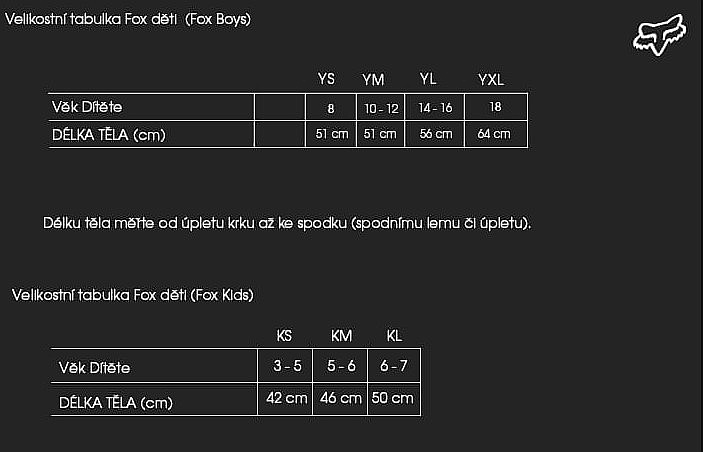
Task: Click the age cell 14 - 16
Action: pyautogui.click(x=435, y=108)
